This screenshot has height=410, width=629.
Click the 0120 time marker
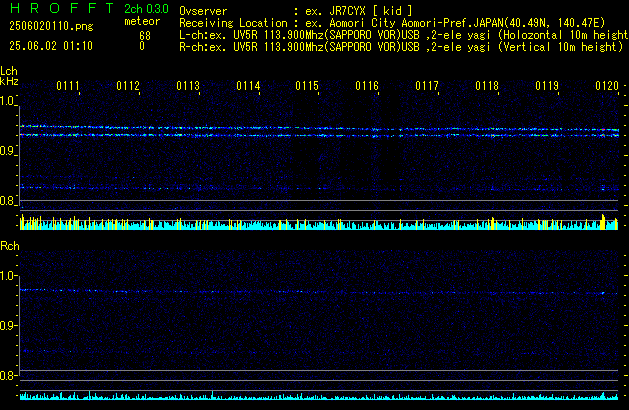pos(607,86)
